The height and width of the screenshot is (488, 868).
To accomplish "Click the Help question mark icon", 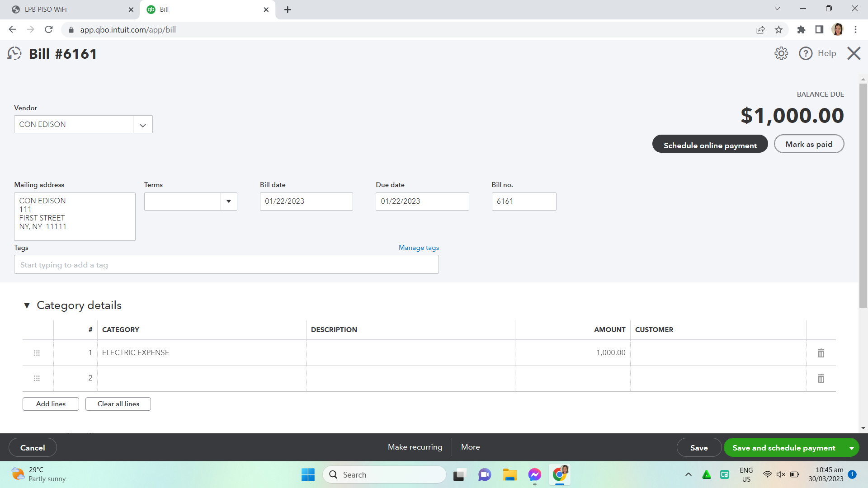I will coord(806,53).
